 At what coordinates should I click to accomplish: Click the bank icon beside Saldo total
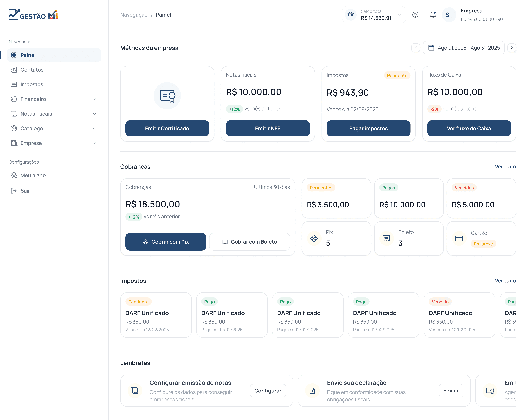click(x=351, y=15)
